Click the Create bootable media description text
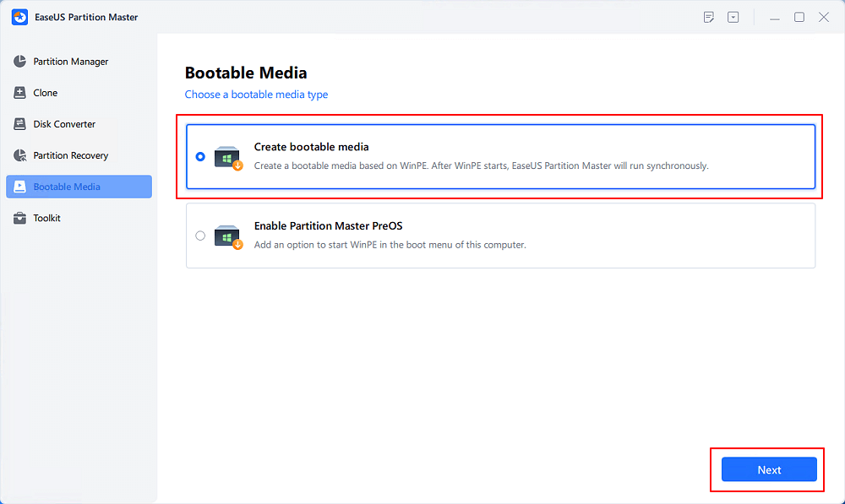This screenshot has width=845, height=504. [x=481, y=165]
